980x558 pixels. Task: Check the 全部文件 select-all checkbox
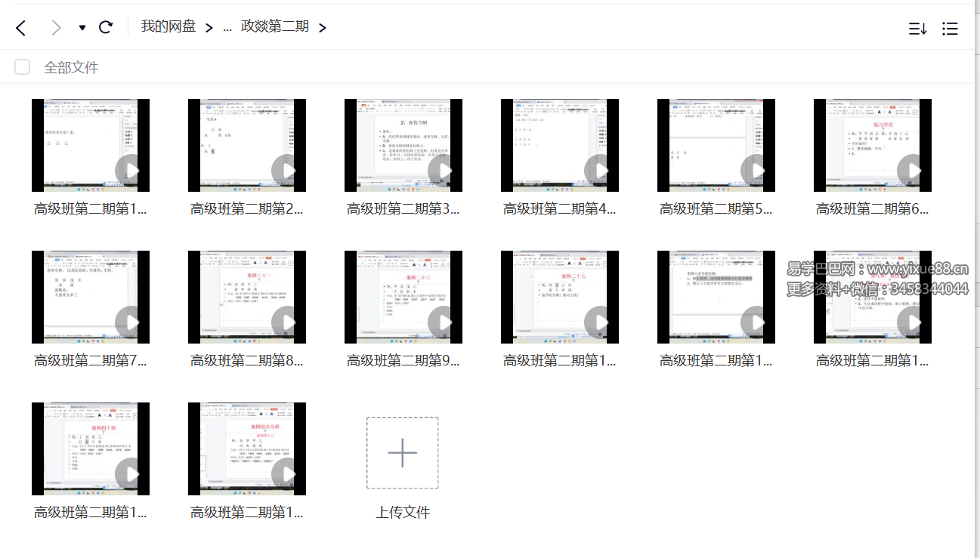pos(22,66)
